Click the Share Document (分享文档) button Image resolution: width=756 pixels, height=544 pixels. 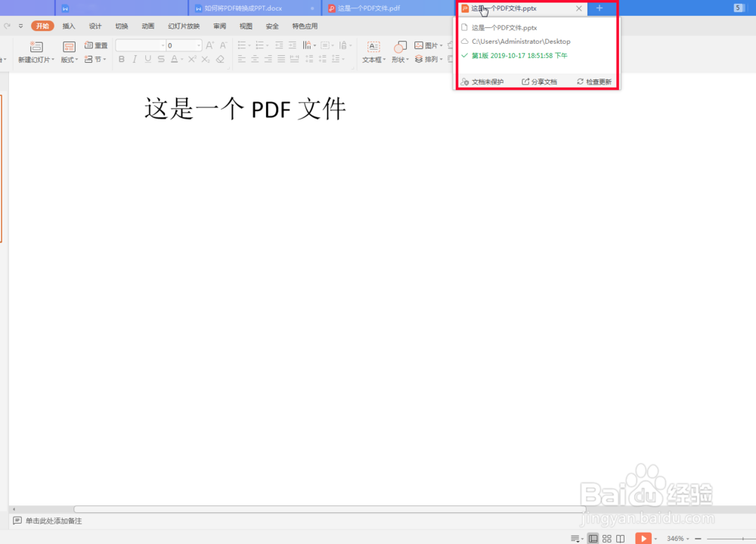tap(540, 82)
